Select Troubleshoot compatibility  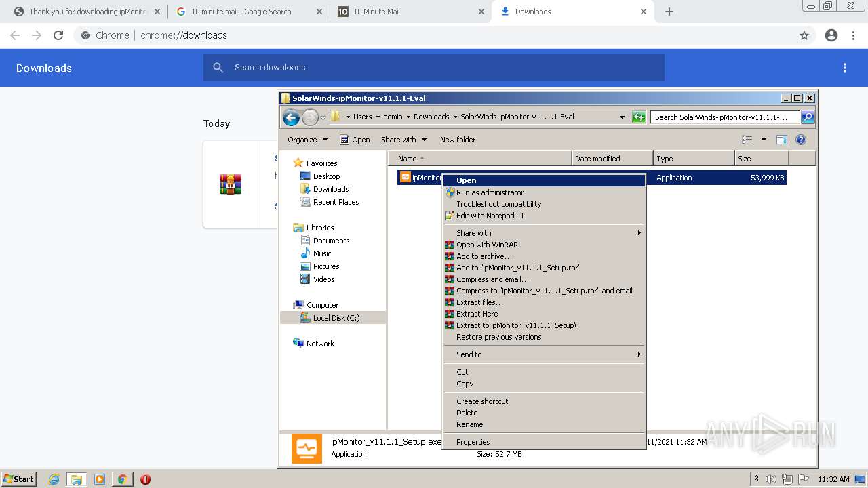544,204
